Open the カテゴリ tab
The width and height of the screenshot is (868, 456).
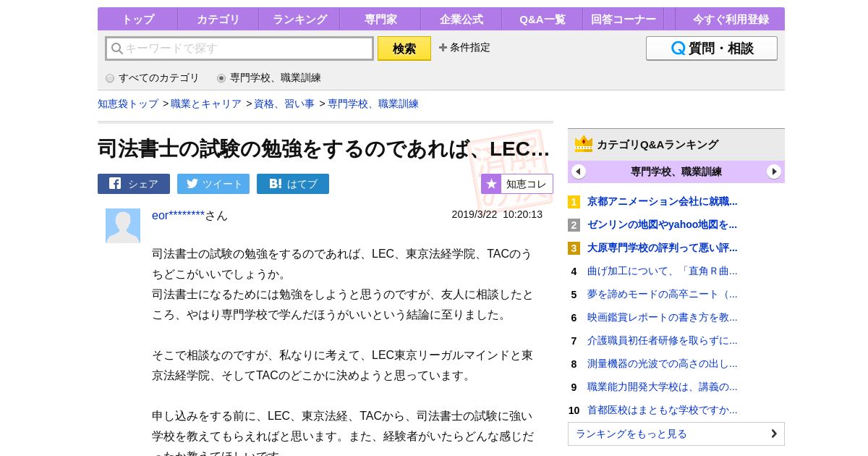point(218,20)
